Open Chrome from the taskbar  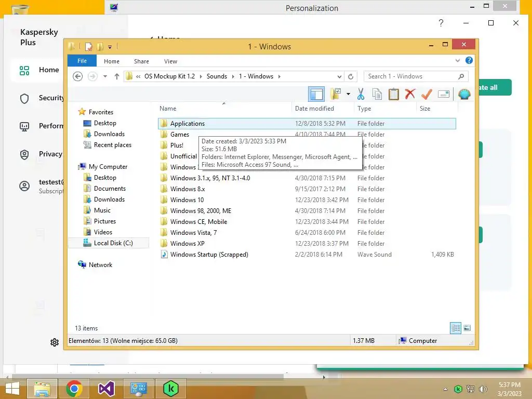click(74, 389)
